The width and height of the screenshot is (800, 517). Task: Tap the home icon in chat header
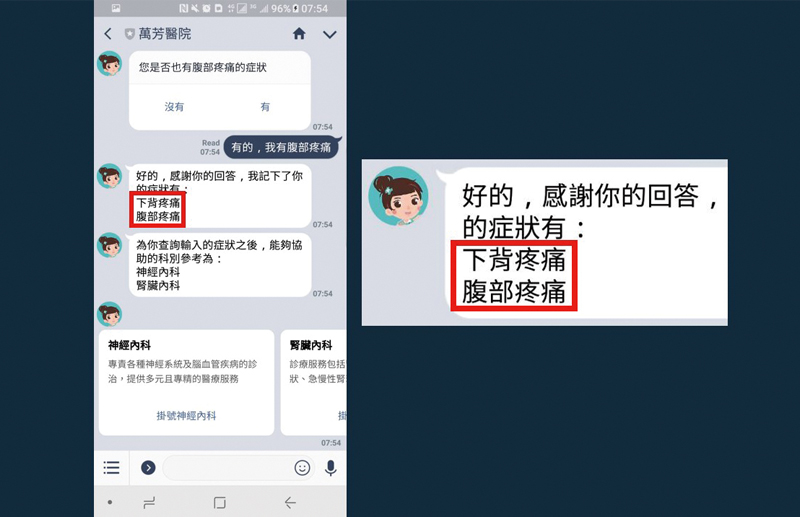pyautogui.click(x=299, y=34)
